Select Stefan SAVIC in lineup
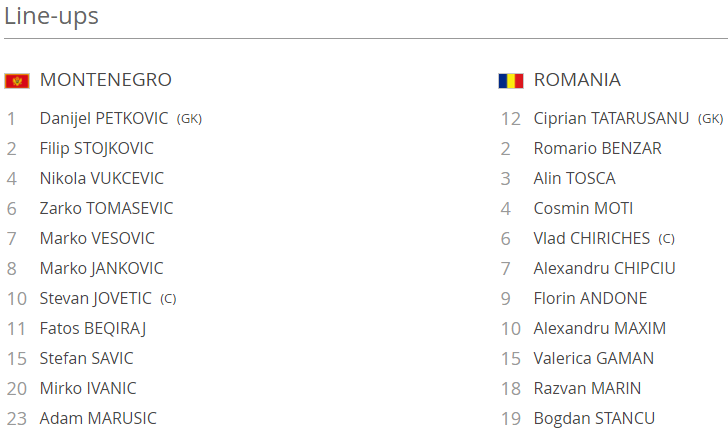The width and height of the screenshot is (728, 440). tap(86, 358)
